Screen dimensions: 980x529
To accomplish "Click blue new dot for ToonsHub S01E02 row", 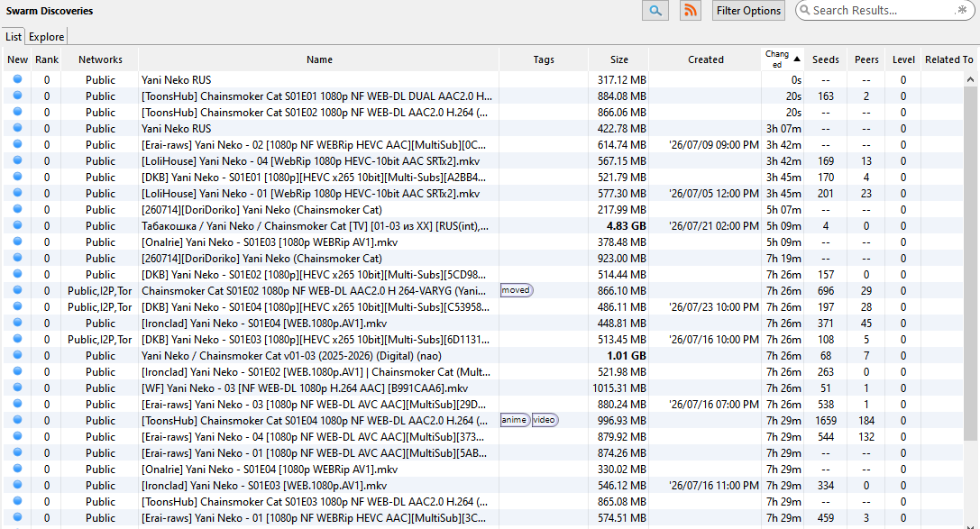I will click(17, 112).
